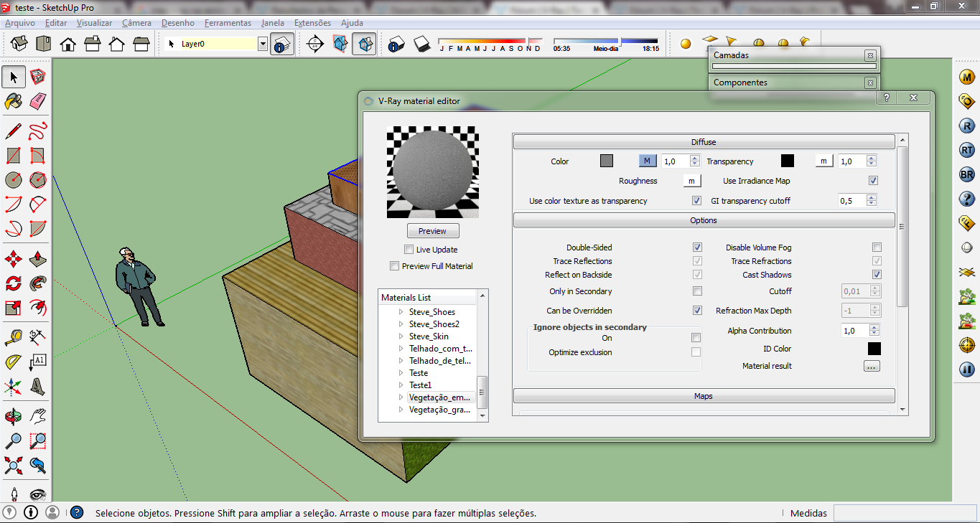Click the V-Ray BR batch render icon
Screen dimensions: 980x523
[x=967, y=175]
